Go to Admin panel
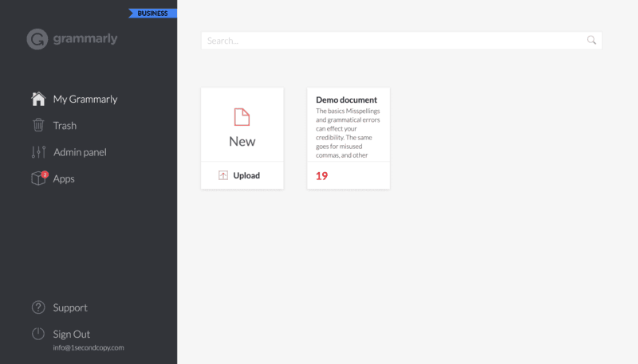The width and height of the screenshot is (638, 364). coord(81,152)
